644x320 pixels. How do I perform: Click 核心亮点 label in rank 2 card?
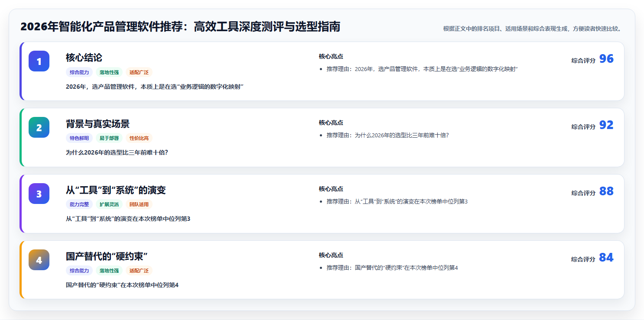pyautogui.click(x=331, y=123)
